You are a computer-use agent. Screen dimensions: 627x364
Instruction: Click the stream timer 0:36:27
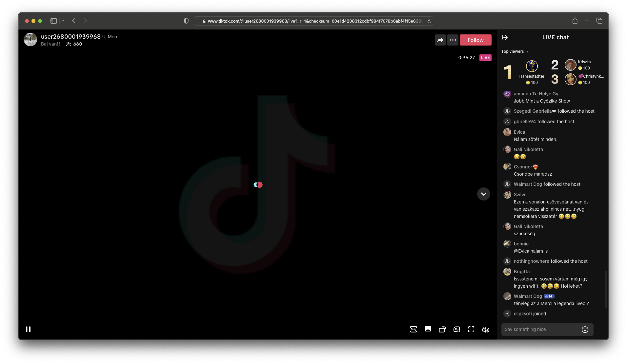coord(467,58)
